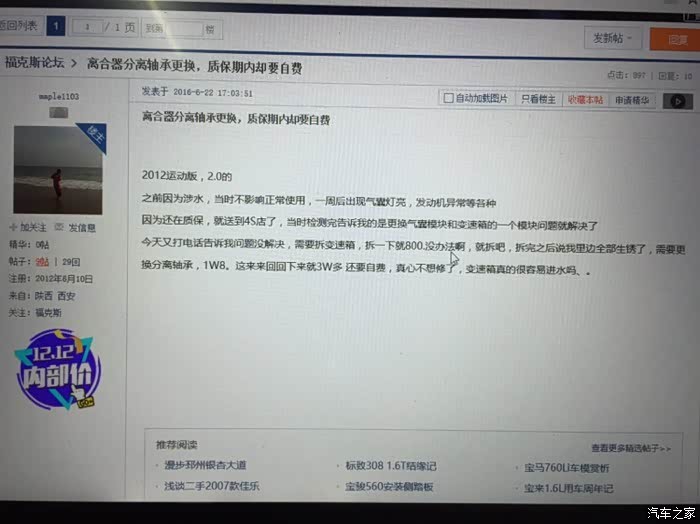Viewport: 700px width, 524px height.
Task: Open 福克斯论坛 breadcrumb link
Action: click(34, 62)
